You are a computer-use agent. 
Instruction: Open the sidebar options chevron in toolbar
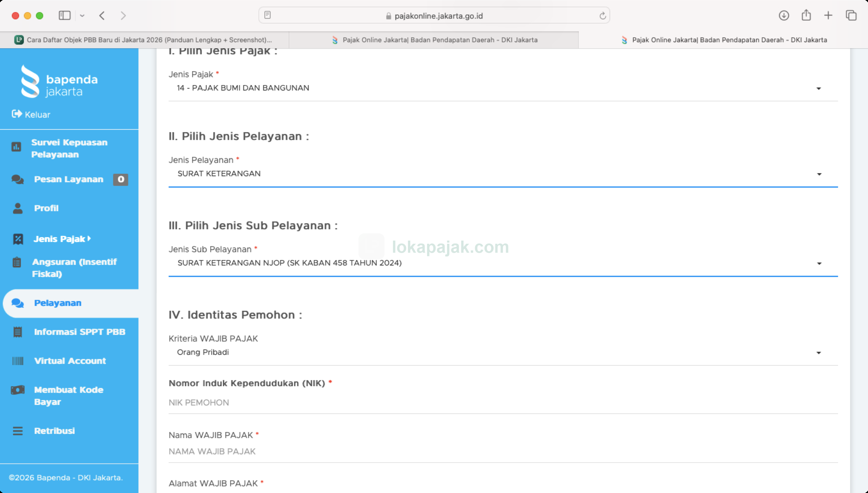click(x=82, y=16)
